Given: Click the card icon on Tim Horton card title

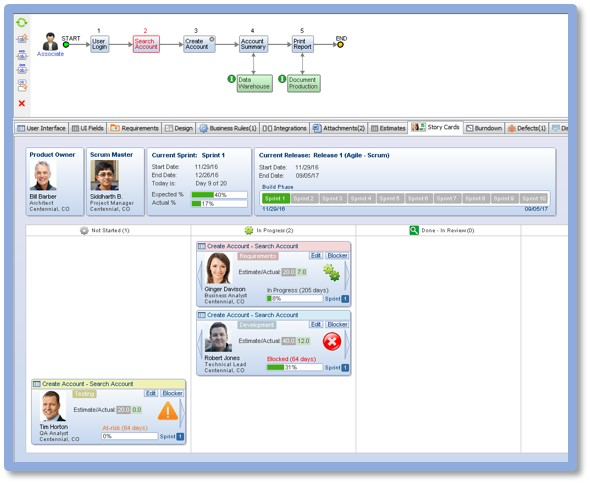Looking at the screenshot, I should point(36,384).
